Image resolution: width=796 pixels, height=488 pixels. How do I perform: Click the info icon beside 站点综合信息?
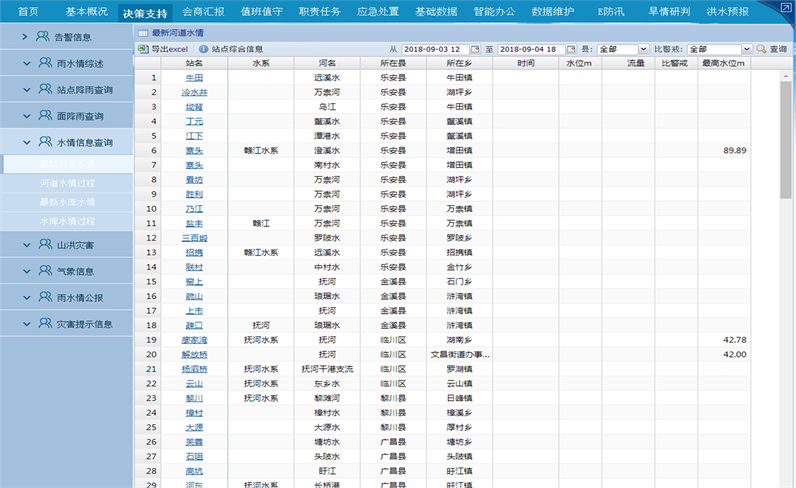pos(204,49)
